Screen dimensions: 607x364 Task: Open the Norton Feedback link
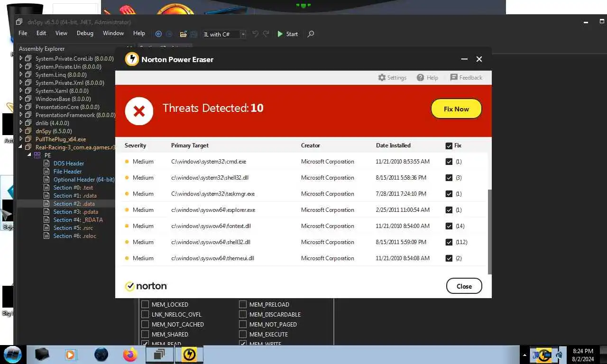pyautogui.click(x=466, y=78)
